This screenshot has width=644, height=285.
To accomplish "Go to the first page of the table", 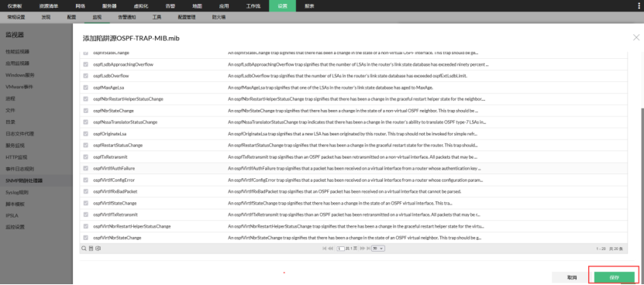I will click(x=325, y=249).
